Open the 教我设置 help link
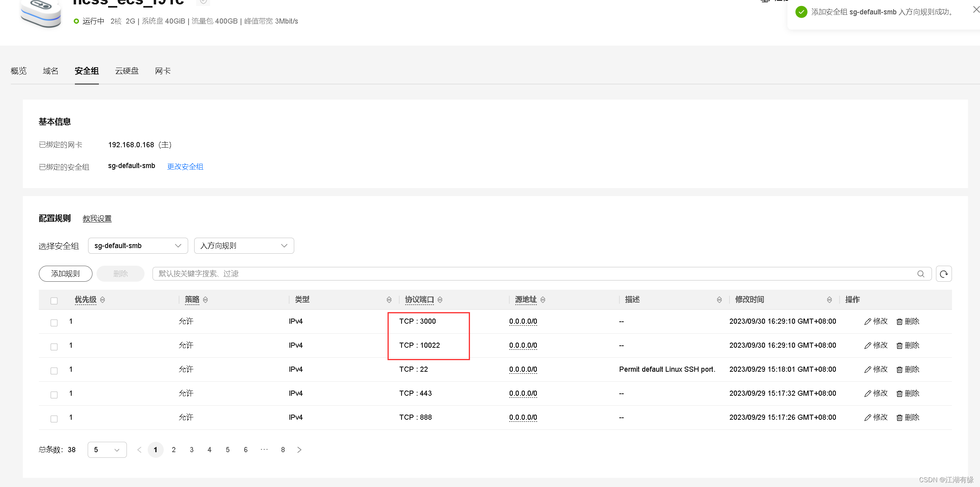Image resolution: width=980 pixels, height=487 pixels. coord(97,218)
